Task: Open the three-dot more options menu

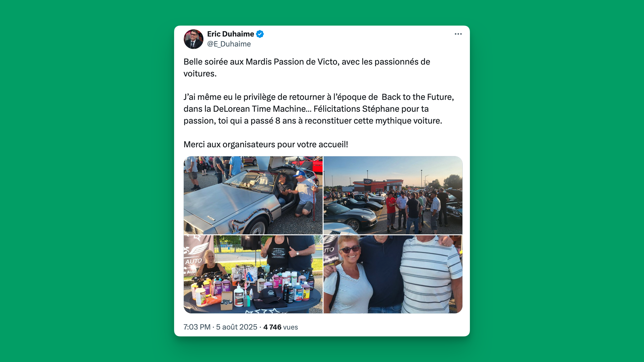Action: 458,34
